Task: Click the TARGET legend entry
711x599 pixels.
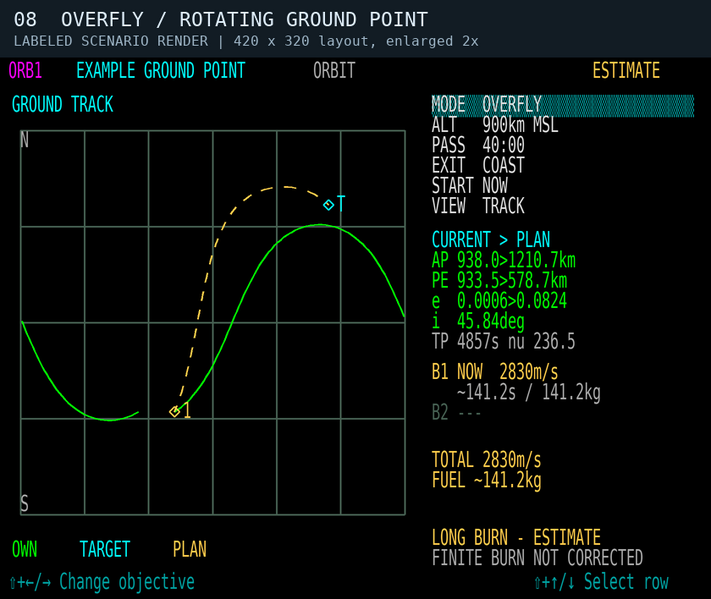Action: pos(105,549)
